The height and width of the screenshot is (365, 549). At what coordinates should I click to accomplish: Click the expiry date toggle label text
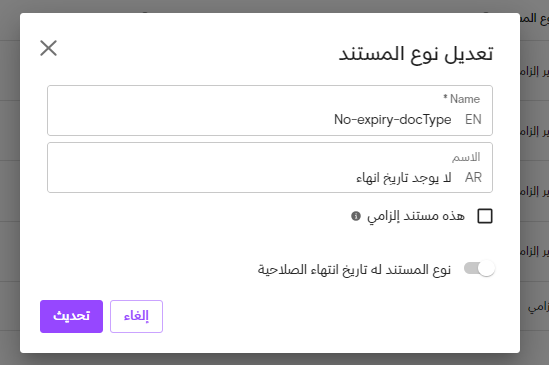click(354, 269)
